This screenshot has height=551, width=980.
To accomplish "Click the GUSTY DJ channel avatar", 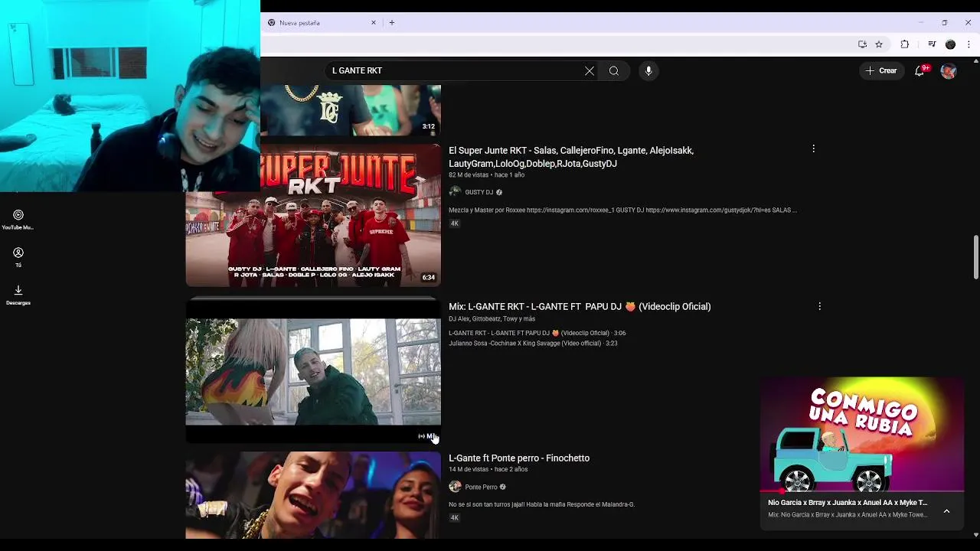I will pos(455,192).
